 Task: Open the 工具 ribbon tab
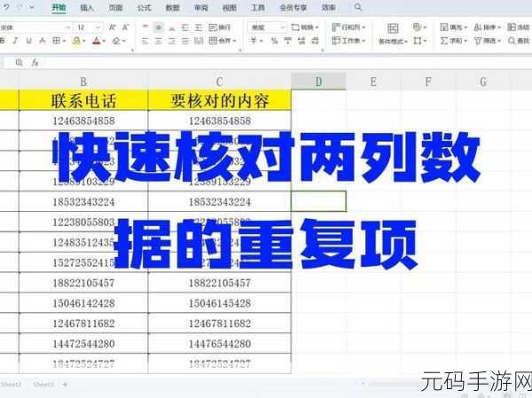click(258, 7)
